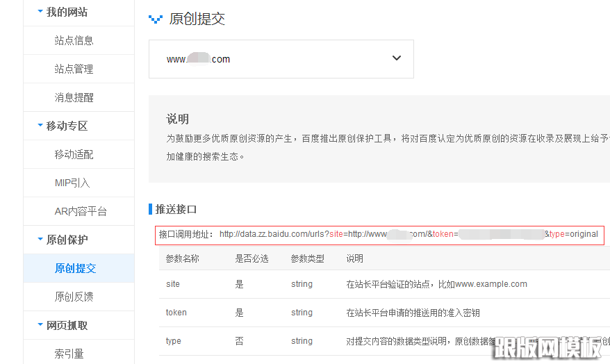Screen dimensions: 610x364
Task: Click the API call URL text
Action: 408,234
